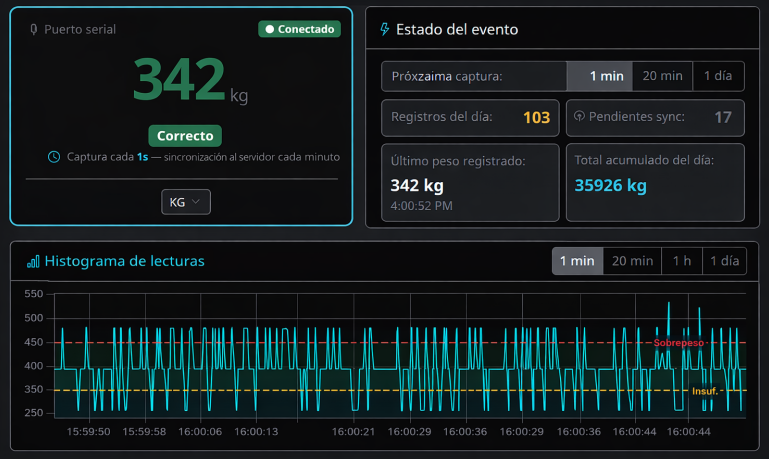Click the Conectado status badge
This screenshot has width=769, height=459.
click(300, 29)
